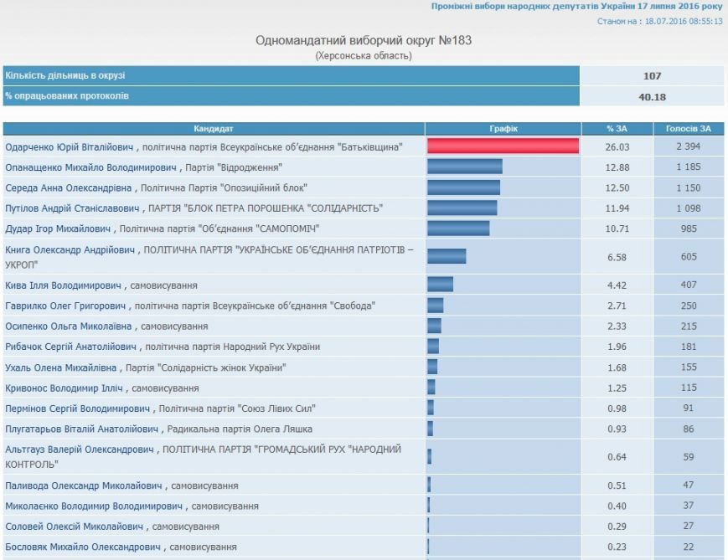Click vote count 1 150
The width and height of the screenshot is (728, 560).
(x=689, y=188)
